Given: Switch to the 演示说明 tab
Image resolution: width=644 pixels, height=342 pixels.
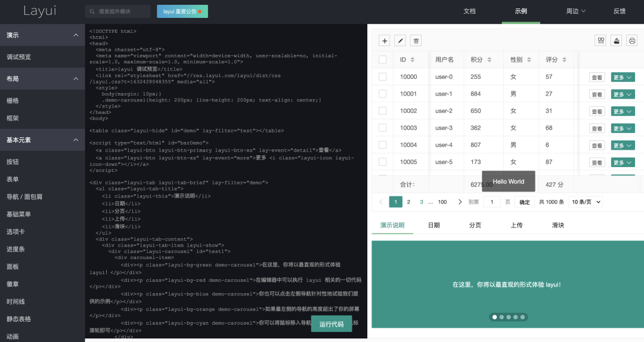Looking at the screenshot, I should click(392, 225).
